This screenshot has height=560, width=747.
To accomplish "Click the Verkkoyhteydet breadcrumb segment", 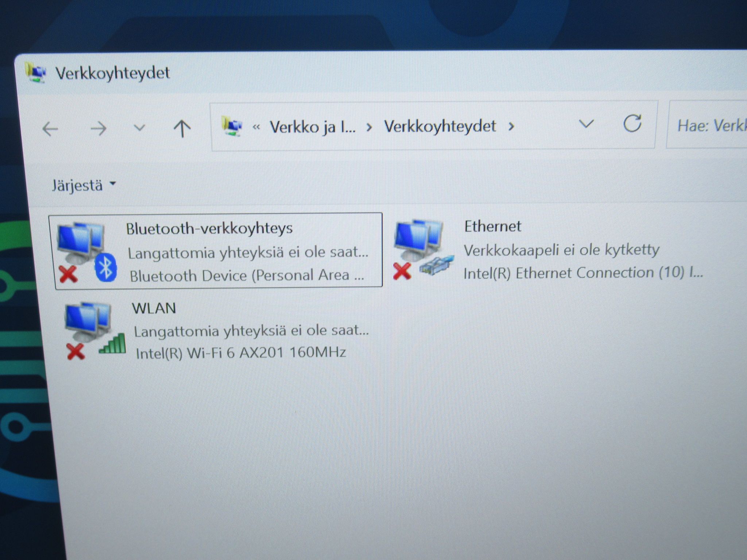I will [440, 127].
